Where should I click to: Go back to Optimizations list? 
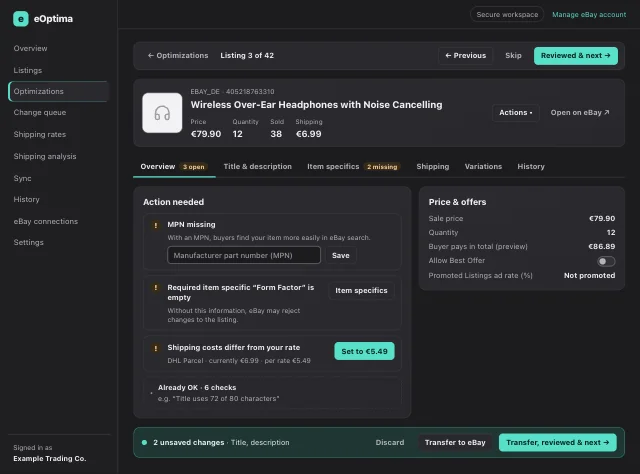pos(178,56)
